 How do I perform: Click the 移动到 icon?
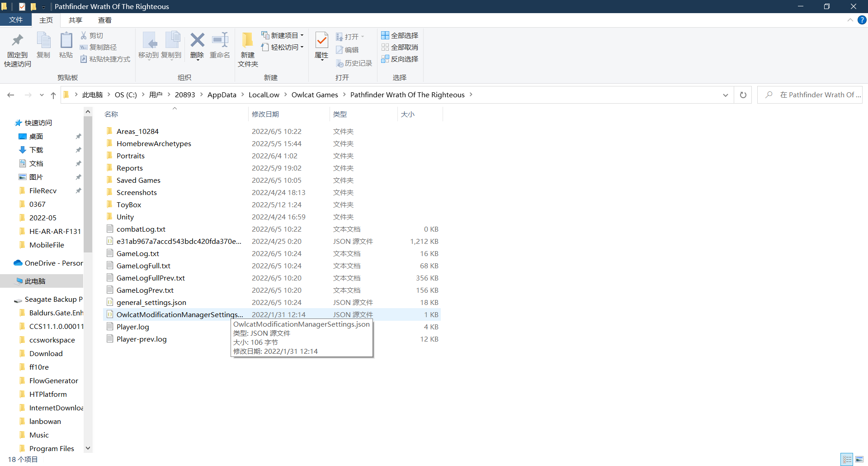[149, 40]
